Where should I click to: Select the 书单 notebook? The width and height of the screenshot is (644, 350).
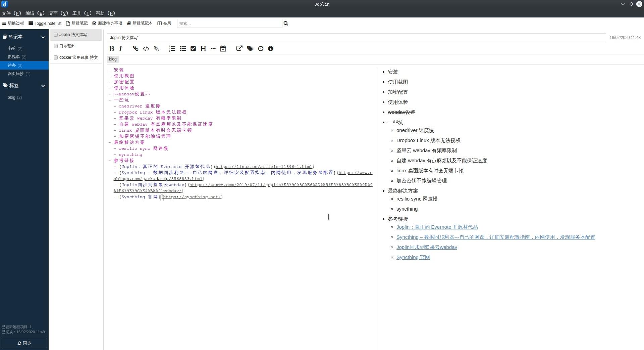tap(24, 48)
